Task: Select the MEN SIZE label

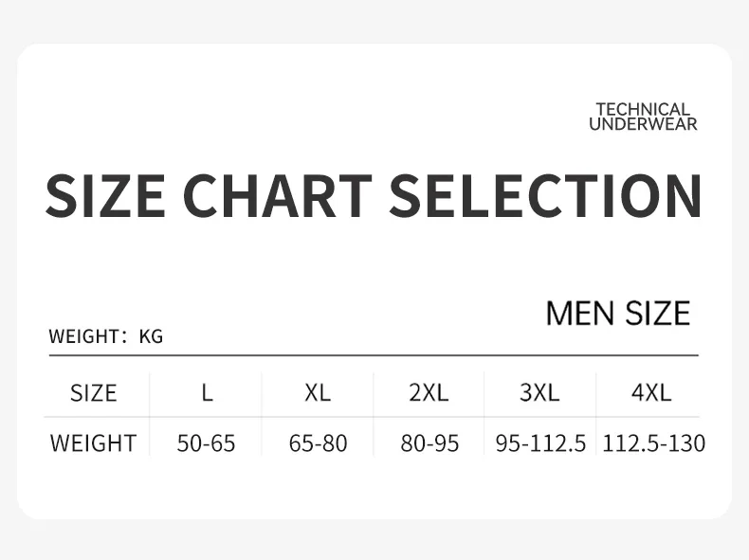Action: (x=618, y=314)
